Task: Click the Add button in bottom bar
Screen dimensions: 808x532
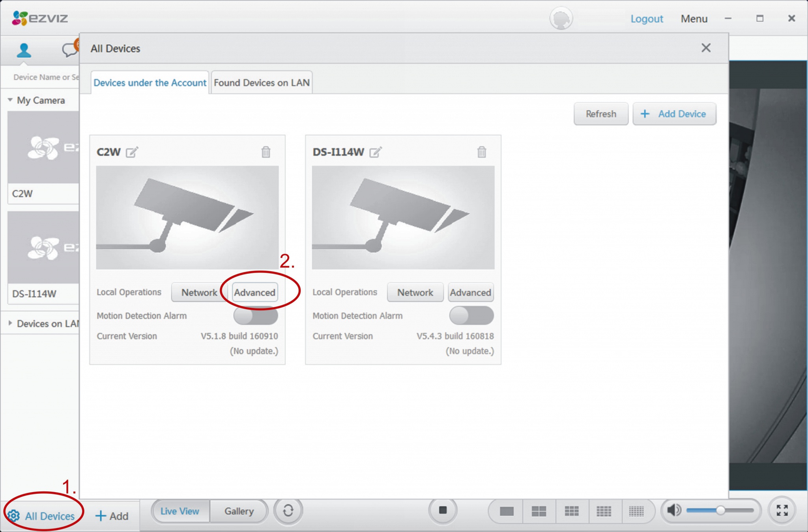Action: [x=112, y=516]
